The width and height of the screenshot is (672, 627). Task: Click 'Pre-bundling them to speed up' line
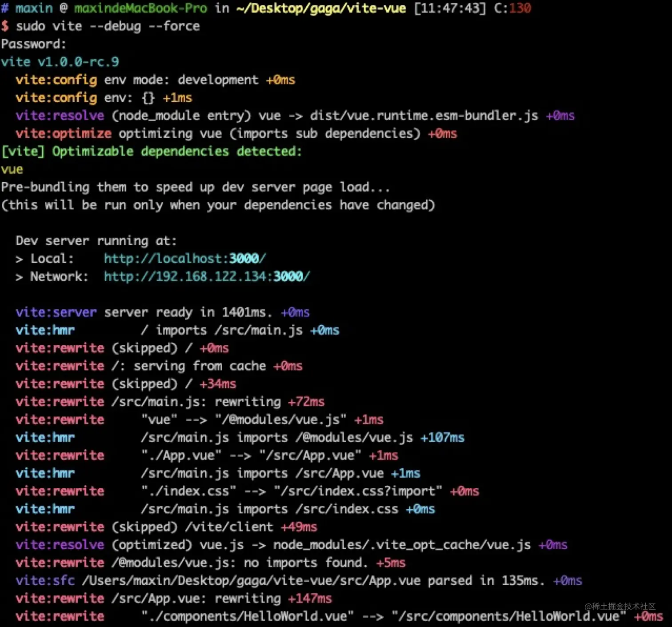click(196, 187)
